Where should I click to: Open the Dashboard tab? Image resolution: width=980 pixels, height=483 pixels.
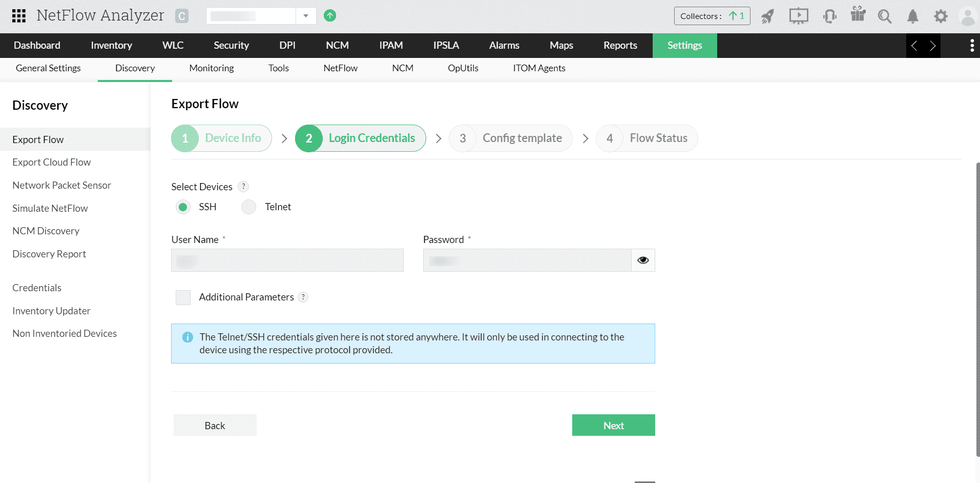(37, 46)
